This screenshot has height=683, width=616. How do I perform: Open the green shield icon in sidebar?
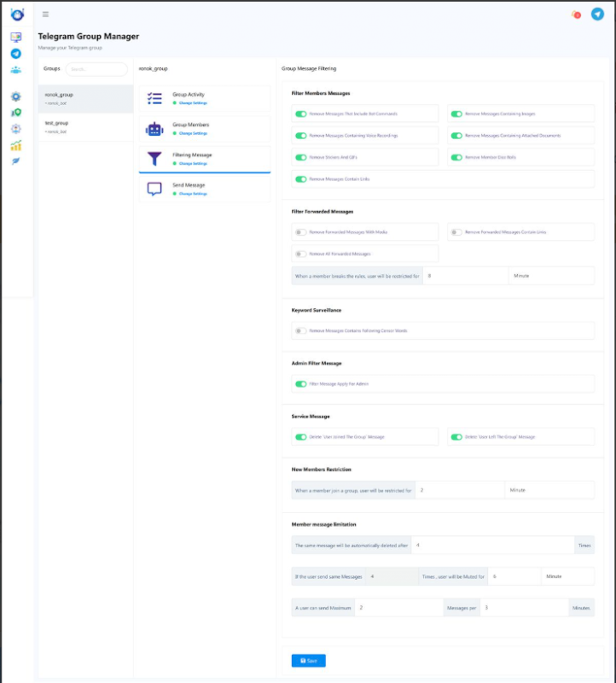[16, 113]
